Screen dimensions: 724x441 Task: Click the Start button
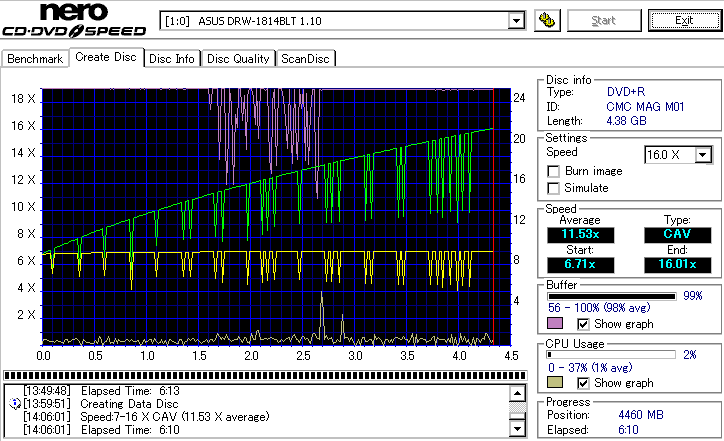tap(604, 20)
